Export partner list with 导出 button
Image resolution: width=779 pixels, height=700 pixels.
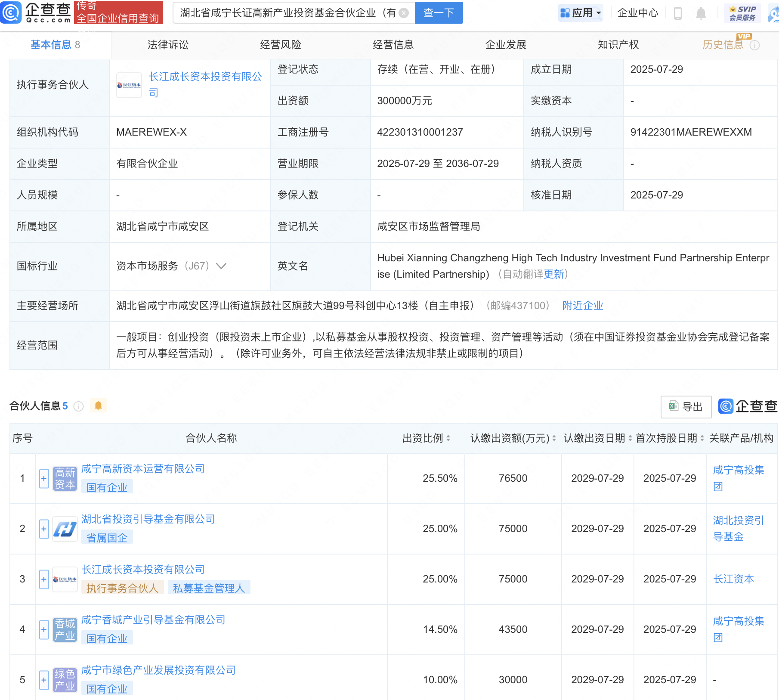(686, 406)
